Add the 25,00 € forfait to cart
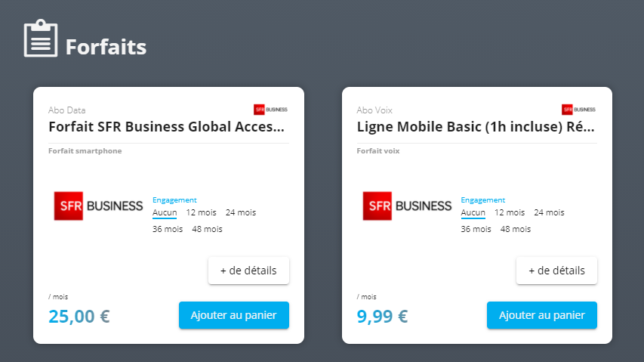The height and width of the screenshot is (362, 644). tap(234, 315)
